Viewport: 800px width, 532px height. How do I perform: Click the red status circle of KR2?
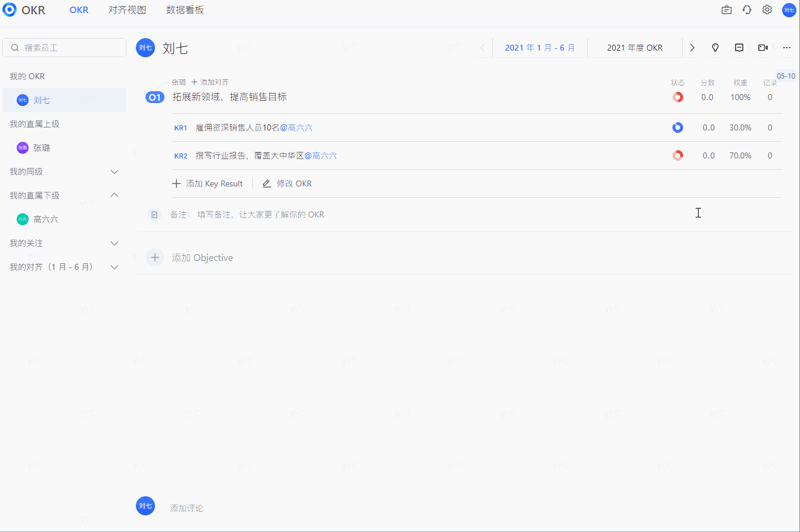coord(678,155)
